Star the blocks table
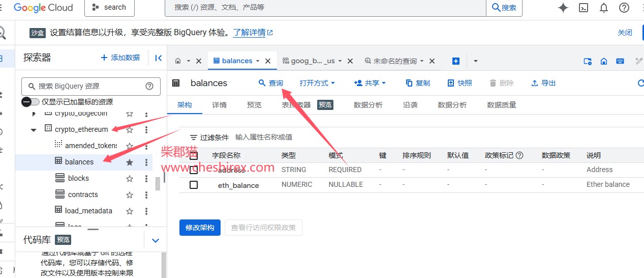 point(130,178)
